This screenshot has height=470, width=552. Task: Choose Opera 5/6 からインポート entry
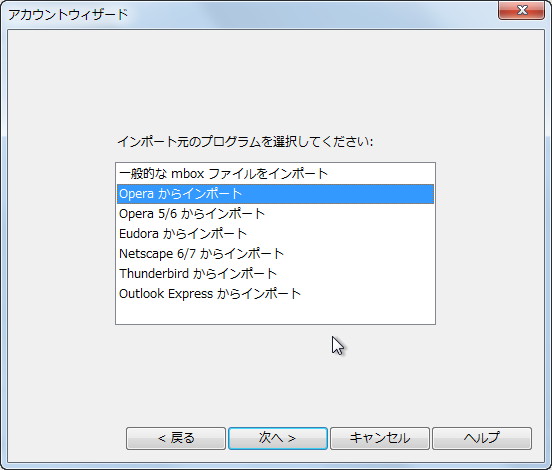click(275, 214)
